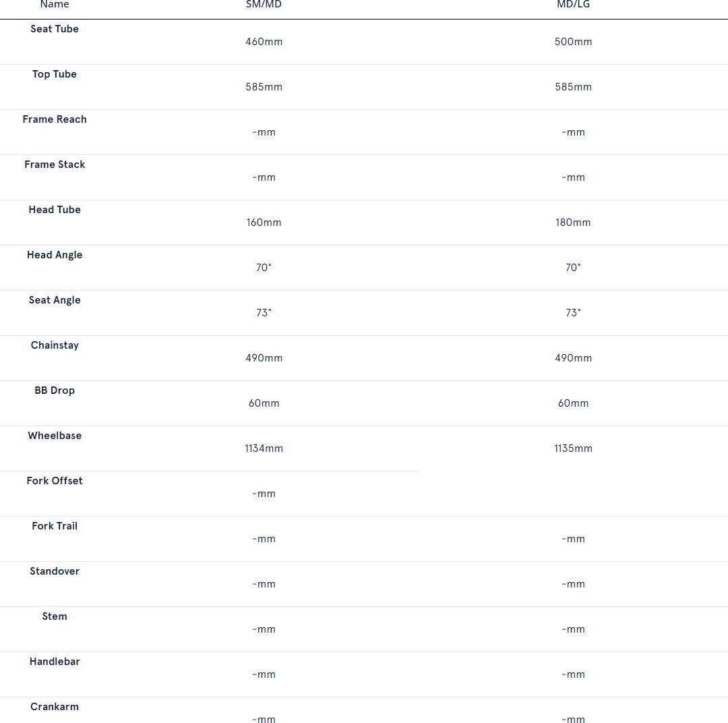Click the Name column header
This screenshot has width=728, height=723.
55,4
